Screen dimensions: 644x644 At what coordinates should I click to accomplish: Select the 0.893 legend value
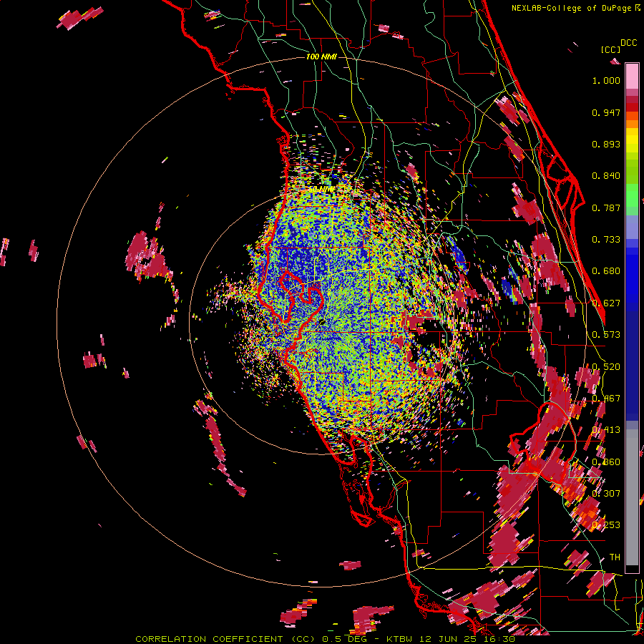(x=606, y=144)
